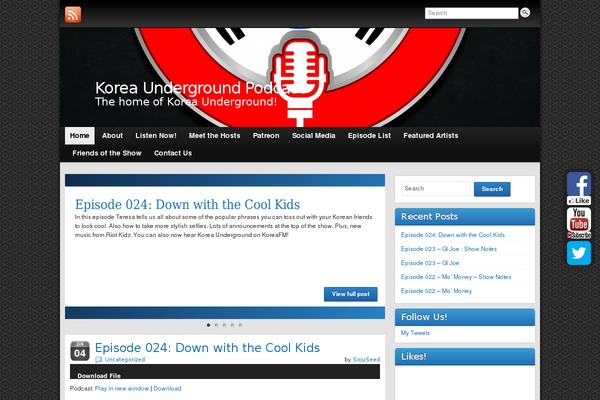Open the recent post titled just Episode 023 – GI Joe
Viewport: 600px width, 400px height.
(430, 263)
